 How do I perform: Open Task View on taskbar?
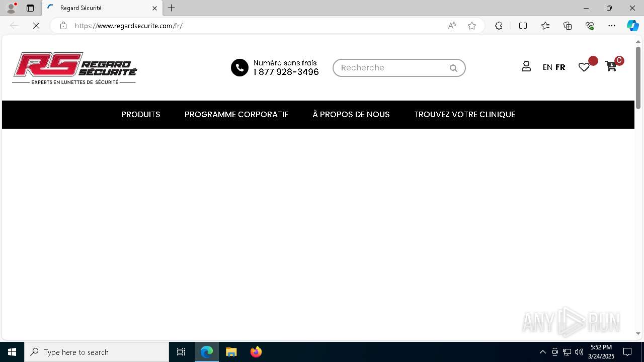[181, 352]
